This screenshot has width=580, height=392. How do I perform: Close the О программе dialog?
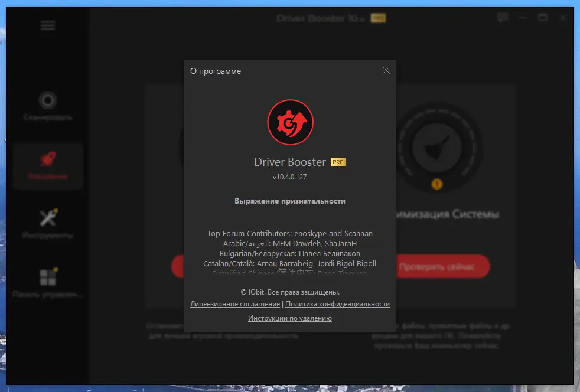coord(386,70)
